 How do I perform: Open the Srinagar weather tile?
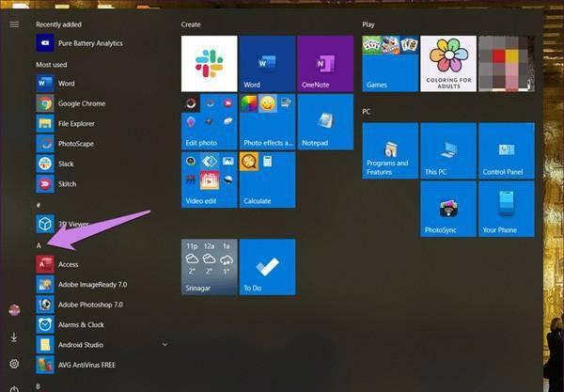210,267
